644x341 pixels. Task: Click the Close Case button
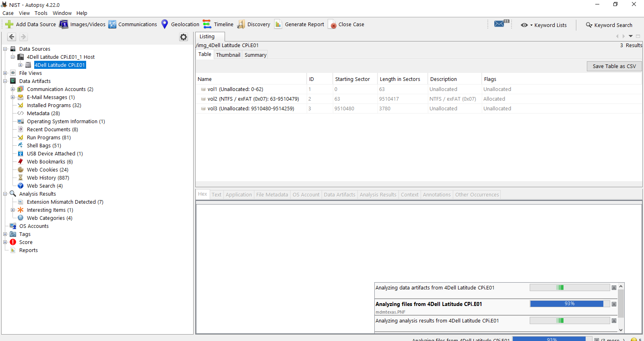(347, 25)
